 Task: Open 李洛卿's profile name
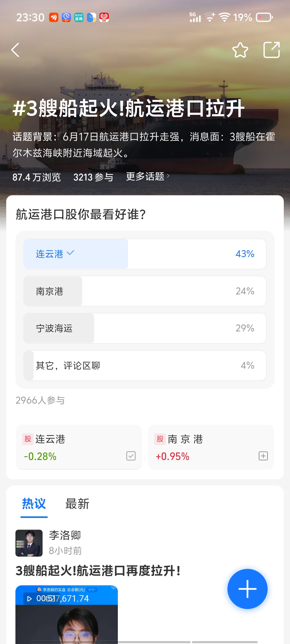(65, 535)
